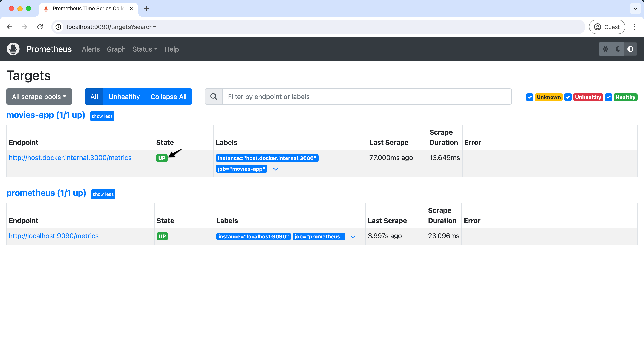Toggle the Healthy state checkbox
This screenshot has width=644, height=346.
click(608, 97)
